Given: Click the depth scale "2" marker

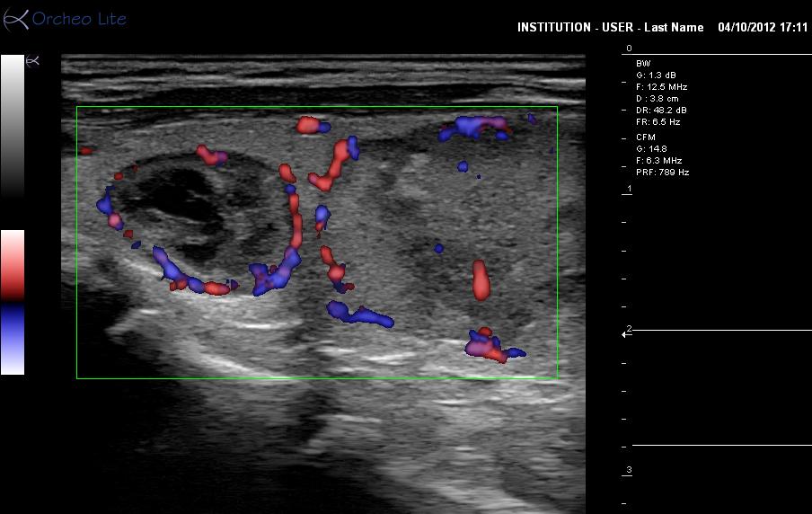Looking at the screenshot, I should 629,329.
